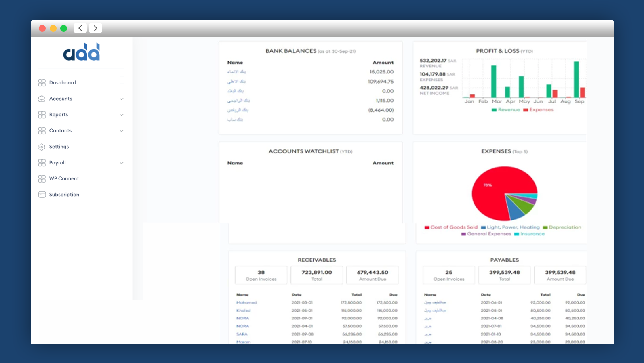Open the SARA receivable link

242,334
